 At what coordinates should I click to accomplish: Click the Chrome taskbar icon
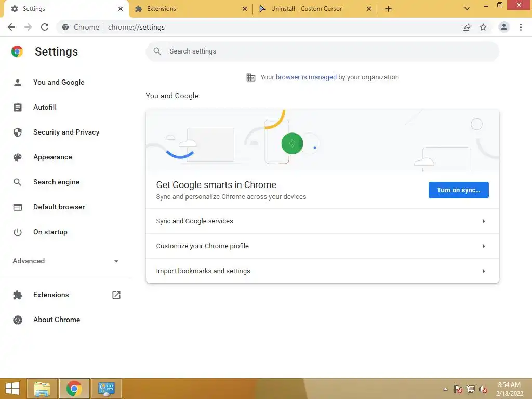tap(74, 389)
